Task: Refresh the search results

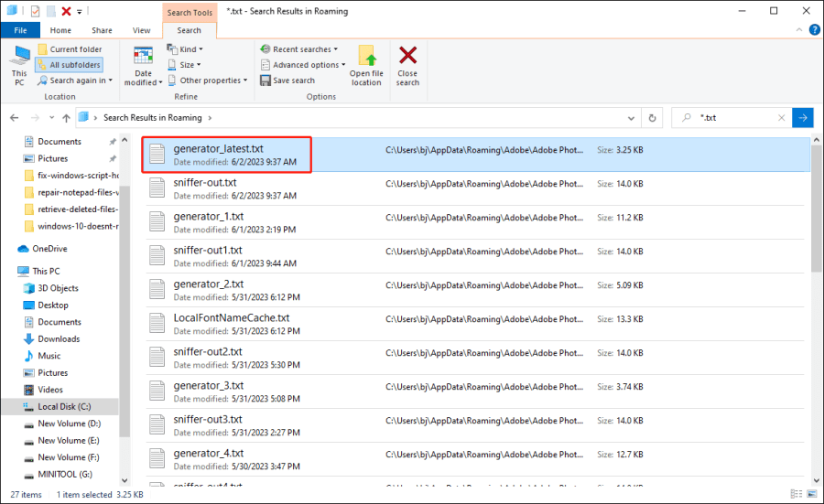Action: (652, 118)
